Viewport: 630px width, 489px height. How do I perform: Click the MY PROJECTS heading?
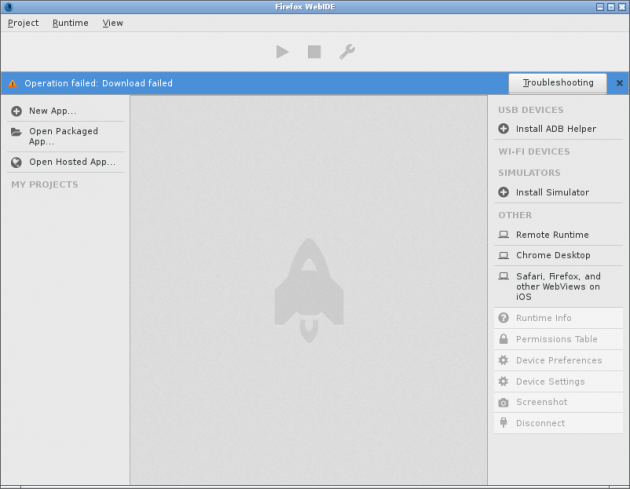(x=45, y=185)
